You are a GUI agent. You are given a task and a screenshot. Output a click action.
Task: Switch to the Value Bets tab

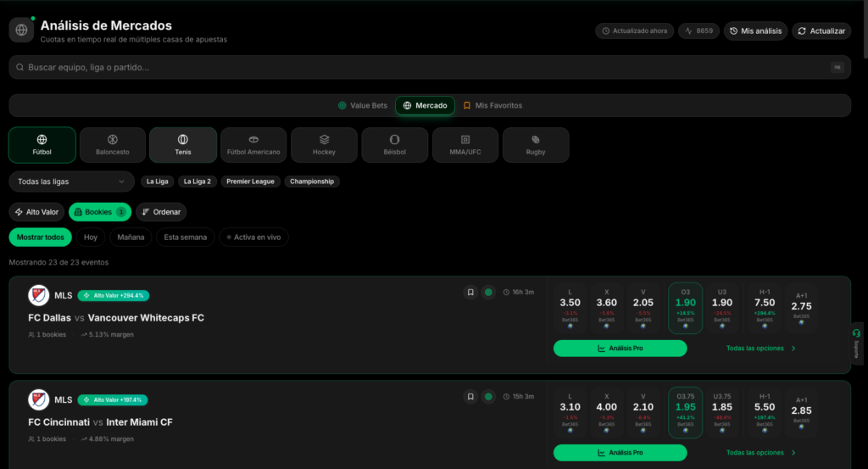point(363,105)
